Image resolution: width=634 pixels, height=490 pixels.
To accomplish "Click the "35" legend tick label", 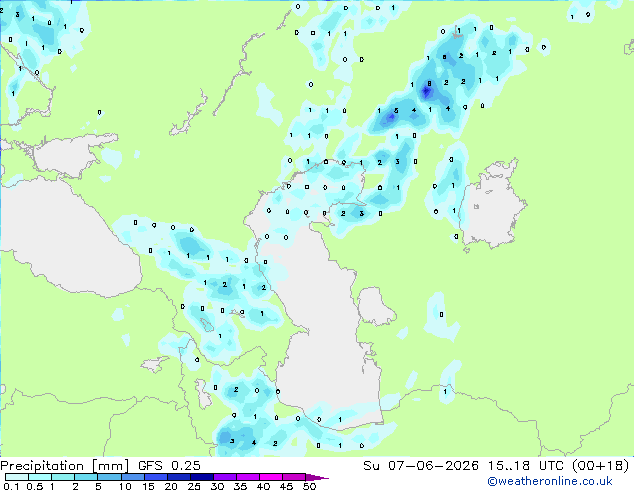I will tap(240, 486).
